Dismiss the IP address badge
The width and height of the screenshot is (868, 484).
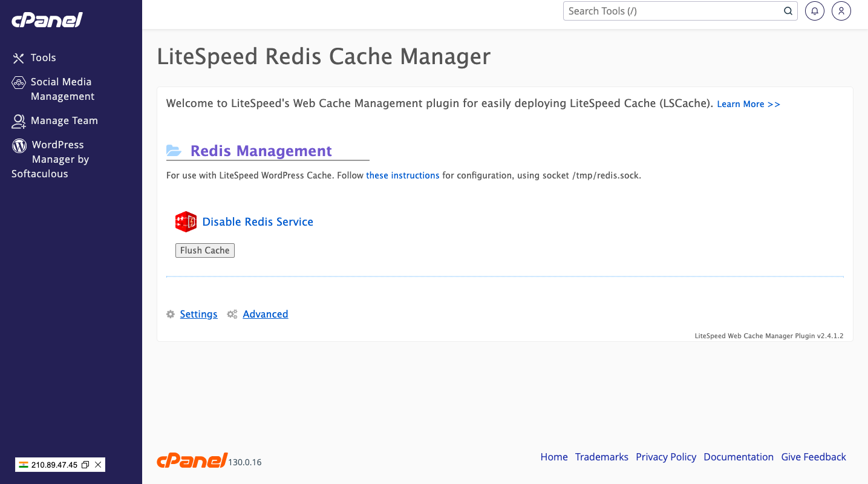point(98,465)
